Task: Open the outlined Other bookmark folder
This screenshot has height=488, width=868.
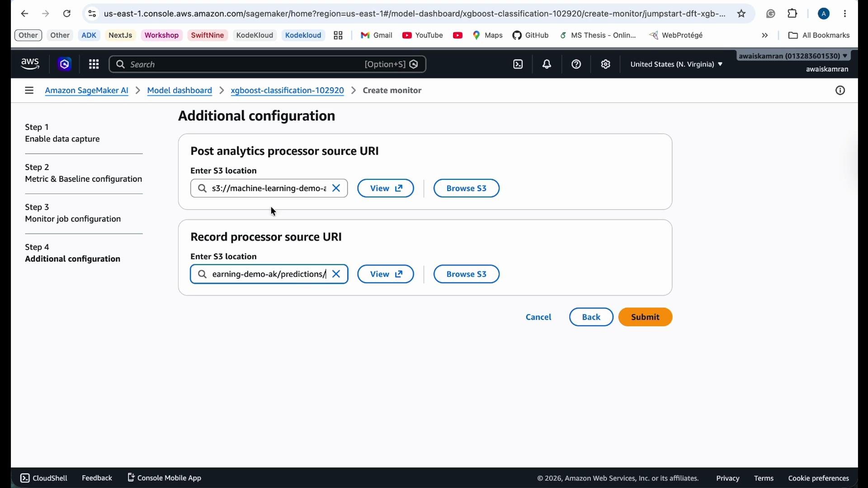Action: point(28,36)
